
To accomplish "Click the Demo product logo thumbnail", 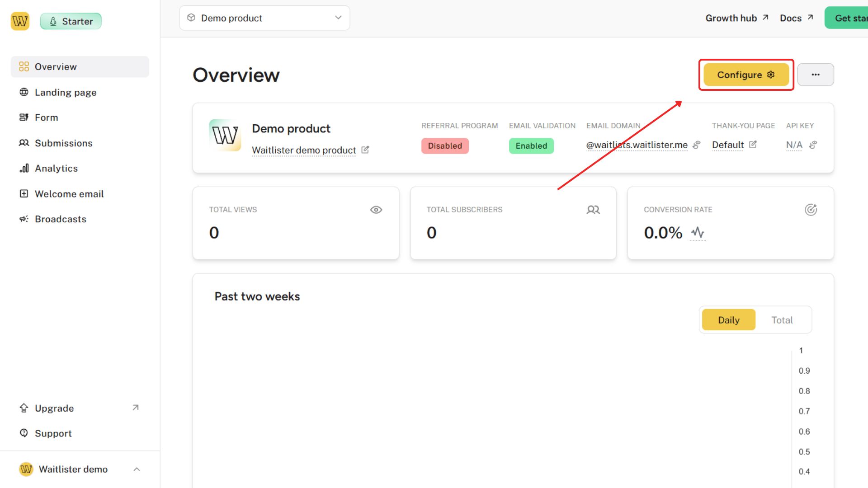I will (x=225, y=135).
